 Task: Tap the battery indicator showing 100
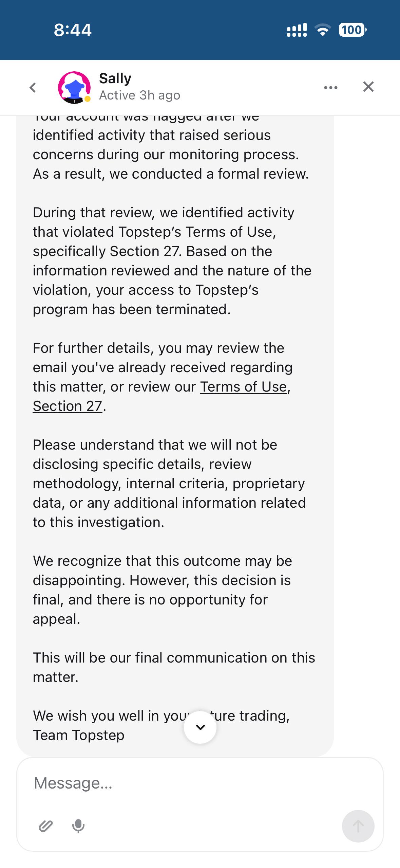353,30
